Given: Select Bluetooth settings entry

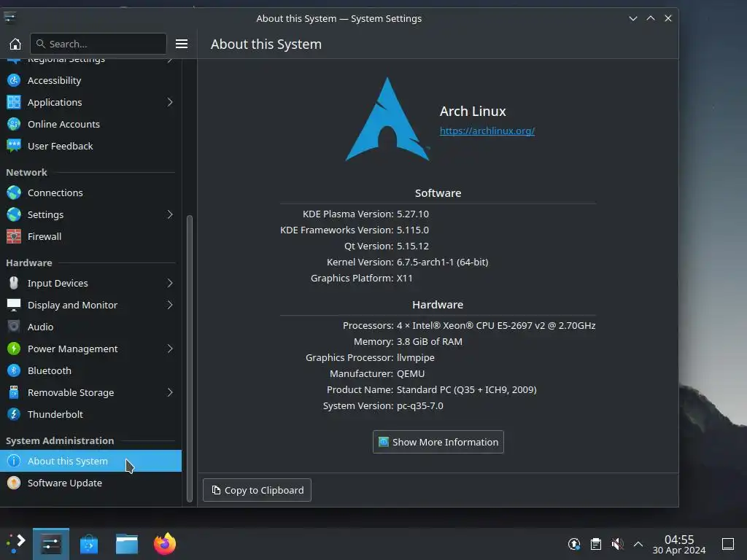Looking at the screenshot, I should [x=90, y=371].
